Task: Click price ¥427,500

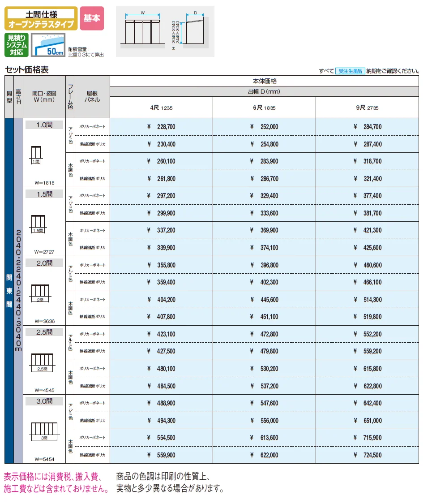Action: pos(161,351)
